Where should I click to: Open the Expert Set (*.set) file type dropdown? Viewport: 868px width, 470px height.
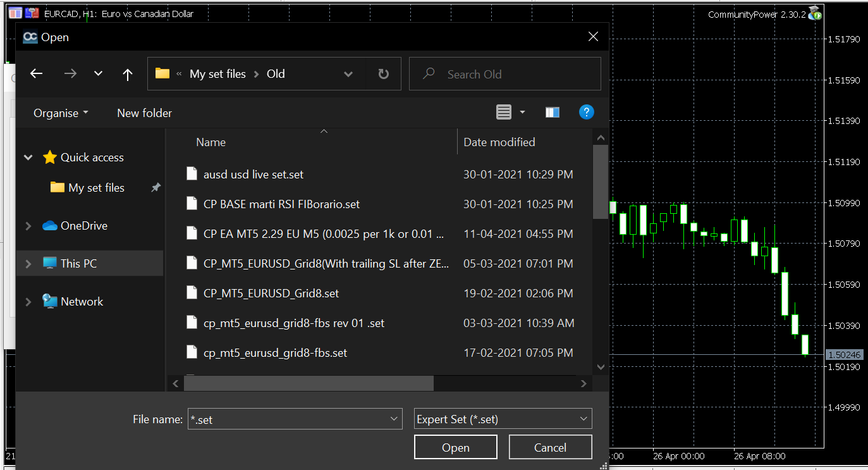pyautogui.click(x=503, y=418)
